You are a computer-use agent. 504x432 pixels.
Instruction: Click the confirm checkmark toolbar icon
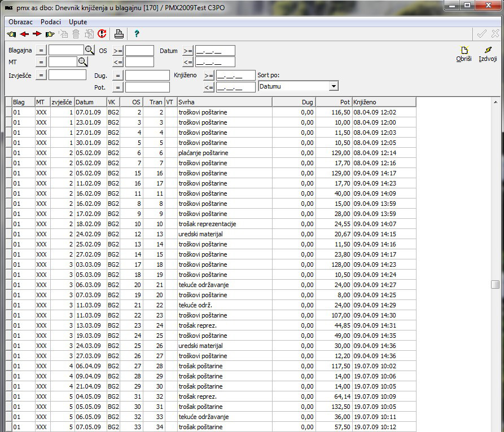point(481,34)
